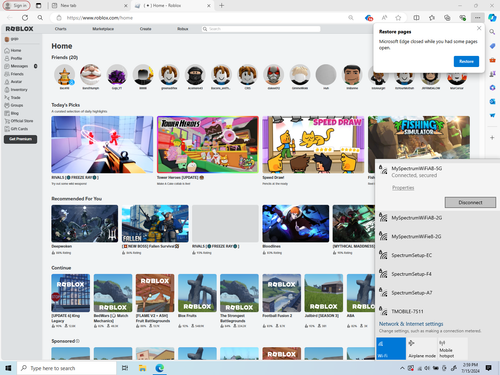Dismiss the Restore pages popup
The image size is (500, 375).
coord(479,28)
